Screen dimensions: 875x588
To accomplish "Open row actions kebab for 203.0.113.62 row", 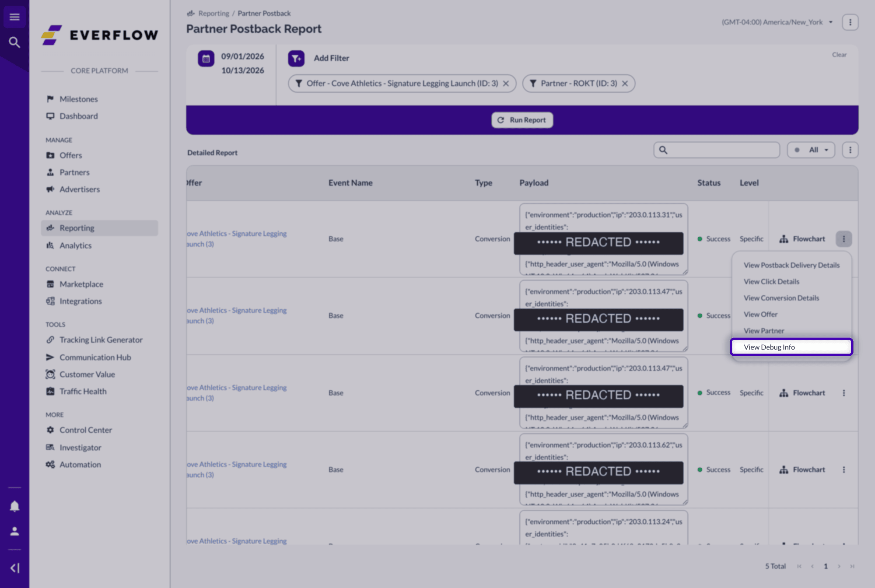I will [844, 469].
